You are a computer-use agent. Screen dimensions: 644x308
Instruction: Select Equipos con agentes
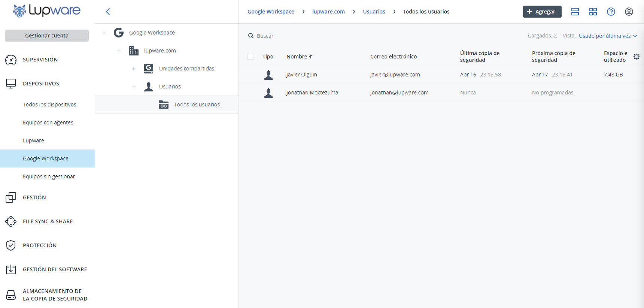47,123
